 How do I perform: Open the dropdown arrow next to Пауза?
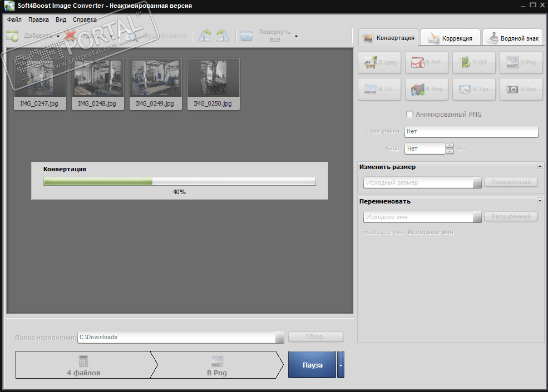340,365
